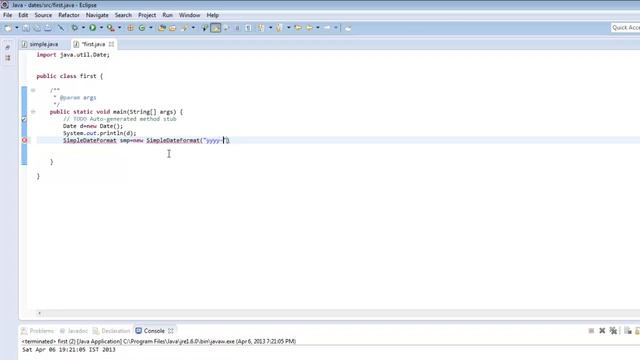Click the console Terminate square icon
The height and width of the screenshot is (360, 640).
click(591, 331)
